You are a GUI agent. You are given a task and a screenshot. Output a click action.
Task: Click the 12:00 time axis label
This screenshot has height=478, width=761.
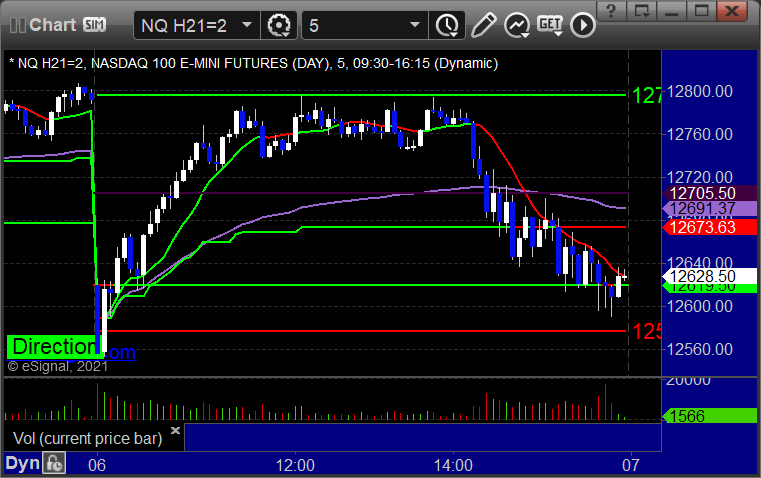click(x=295, y=465)
